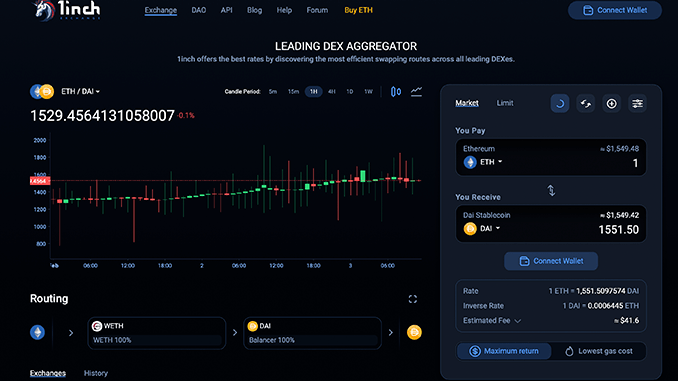
Task: Click the WETH 100% route card
Action: 157,333
